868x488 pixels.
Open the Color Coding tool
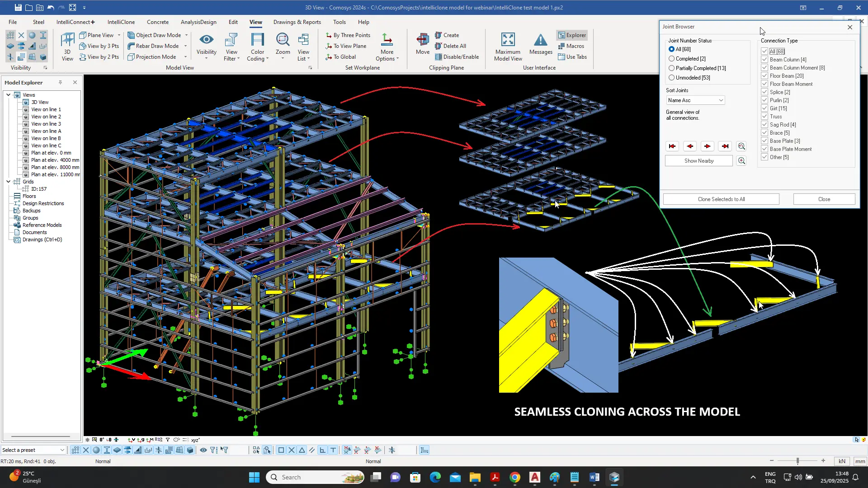coord(257,47)
